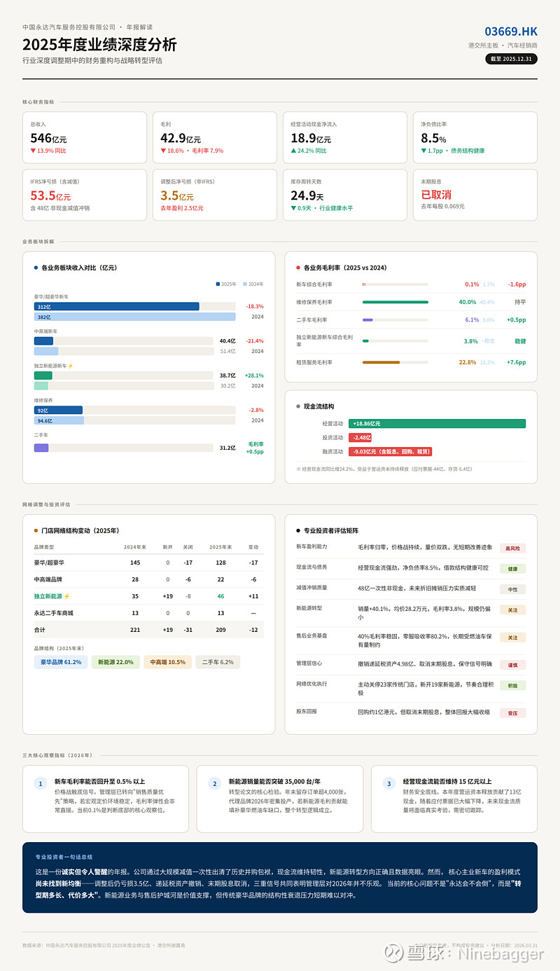560x971 pixels.
Task: Click the 2025年 dark blue legend swatch
Action: point(218,284)
